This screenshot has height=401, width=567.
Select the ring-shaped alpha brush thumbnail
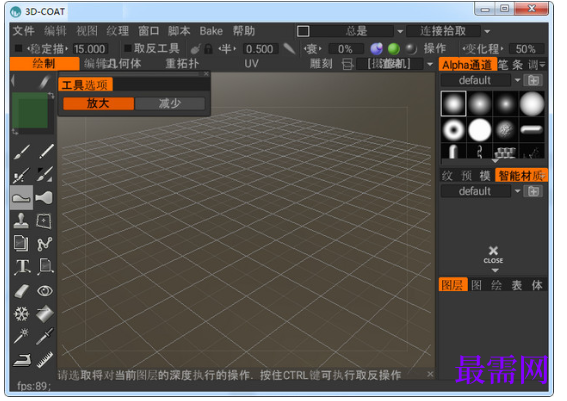click(x=453, y=130)
